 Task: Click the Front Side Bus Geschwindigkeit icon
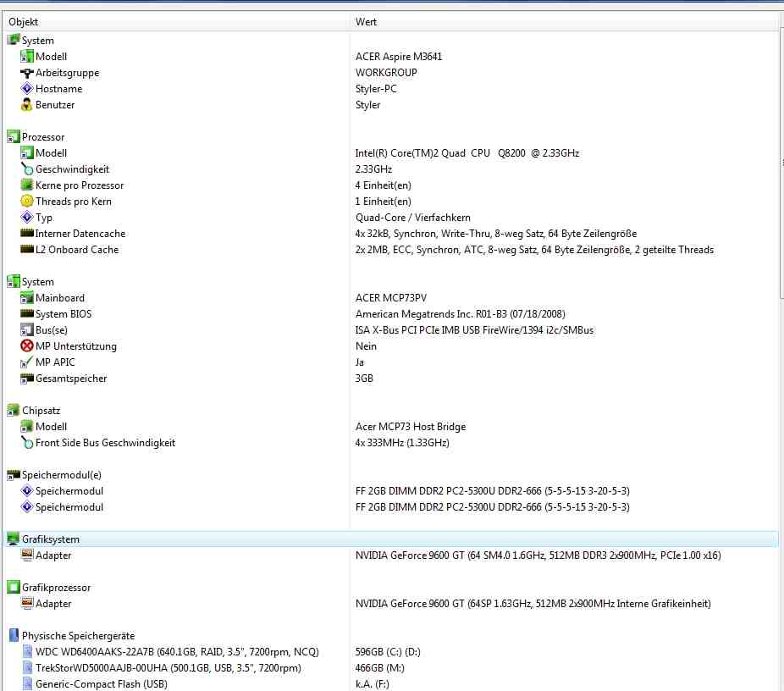point(27,443)
